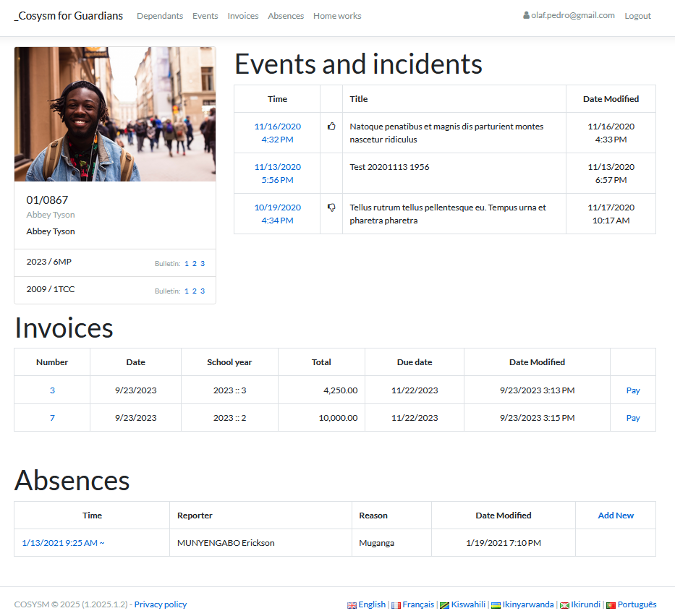Open the Home works page
675x616 pixels.
point(337,16)
